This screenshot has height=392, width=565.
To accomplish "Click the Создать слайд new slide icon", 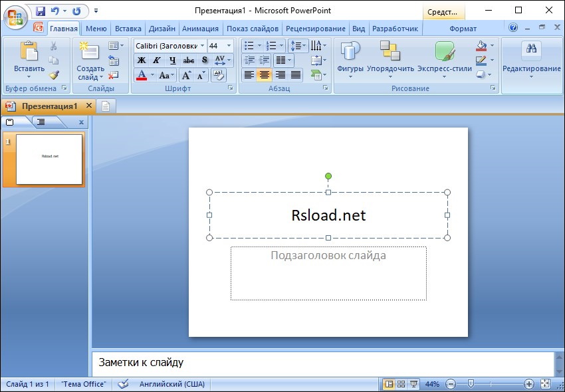I will (90, 51).
